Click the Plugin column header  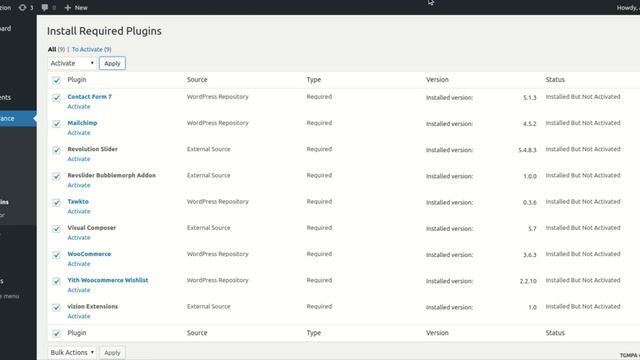(77, 80)
